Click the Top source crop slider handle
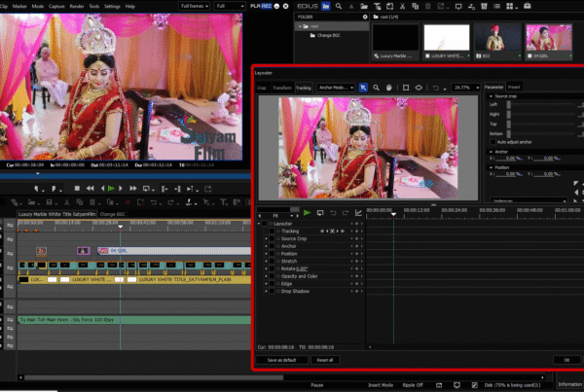Image resolution: width=584 pixels, height=392 pixels. (509, 124)
